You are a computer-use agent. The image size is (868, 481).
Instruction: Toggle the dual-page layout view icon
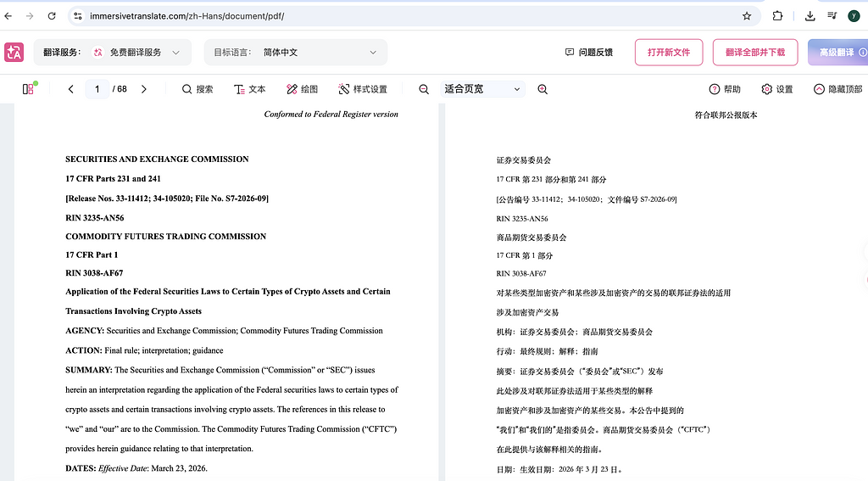click(29, 89)
